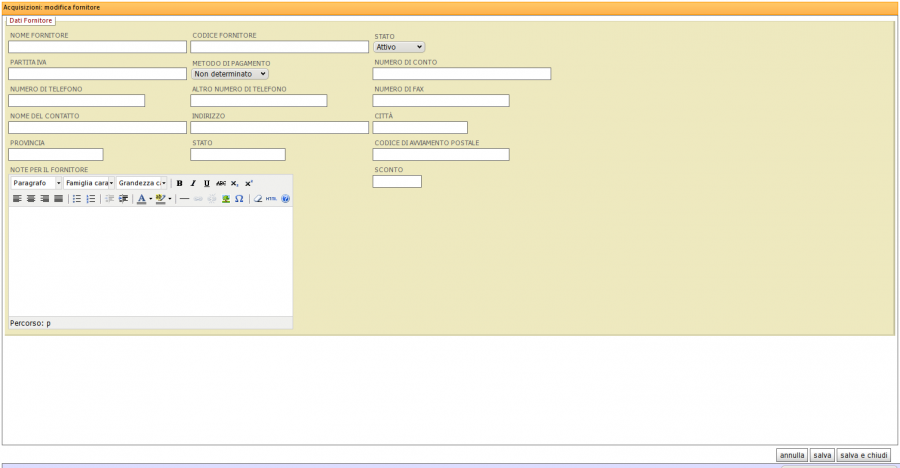Insert special character with Omega icon
Viewport: 900px width, 468px height.
pos(239,199)
